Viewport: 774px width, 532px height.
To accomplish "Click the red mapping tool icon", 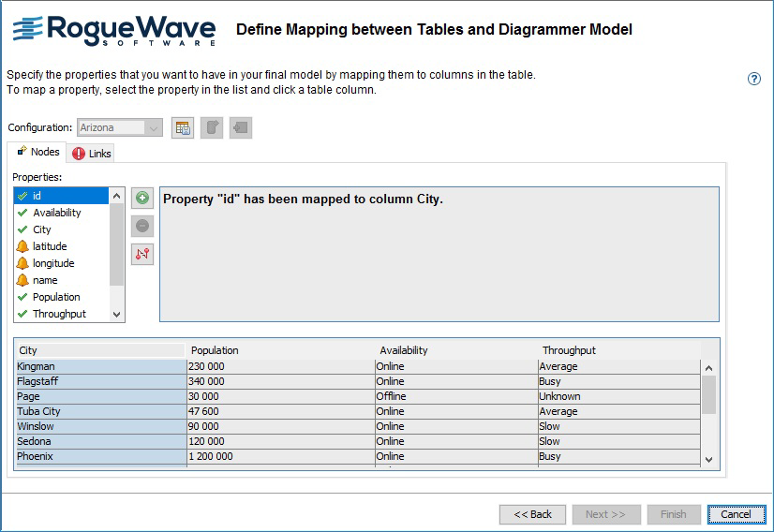I will point(142,254).
